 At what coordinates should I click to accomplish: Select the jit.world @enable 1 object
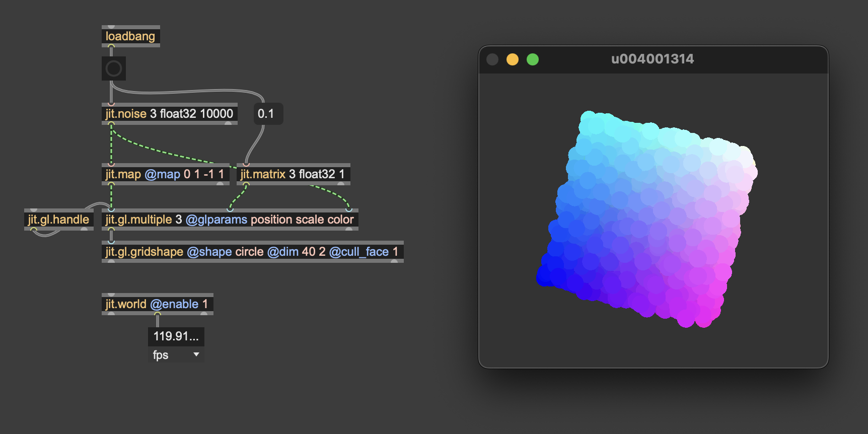[158, 304]
